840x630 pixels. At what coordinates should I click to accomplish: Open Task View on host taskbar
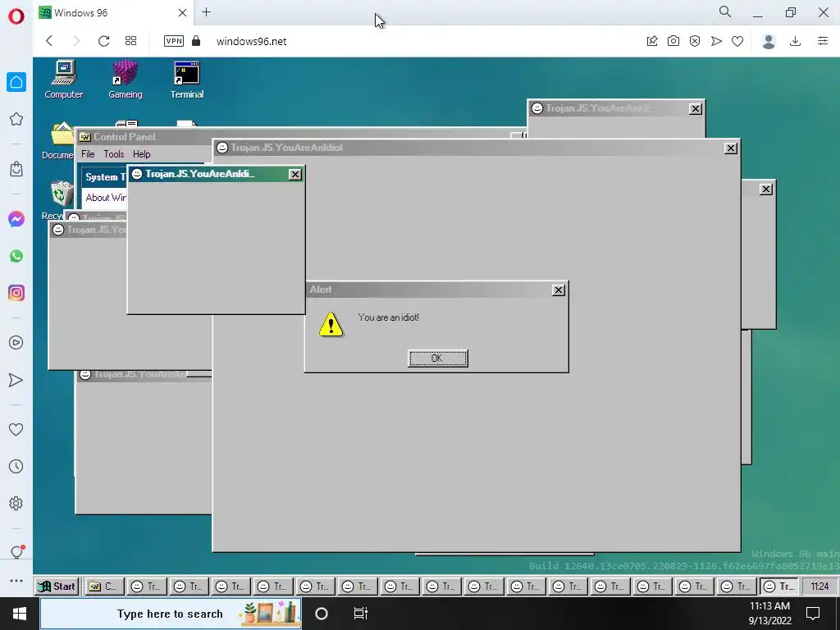pyautogui.click(x=361, y=614)
